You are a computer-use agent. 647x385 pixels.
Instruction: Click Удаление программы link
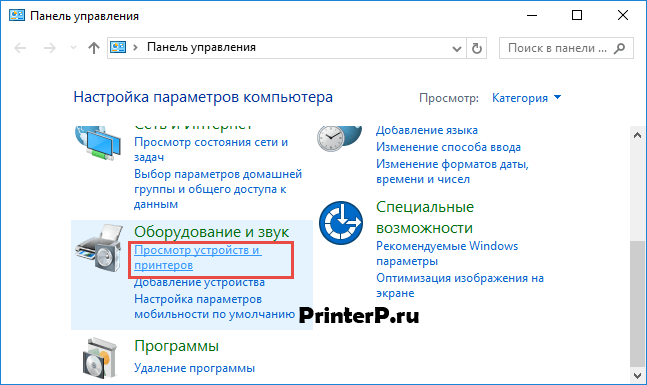(194, 368)
